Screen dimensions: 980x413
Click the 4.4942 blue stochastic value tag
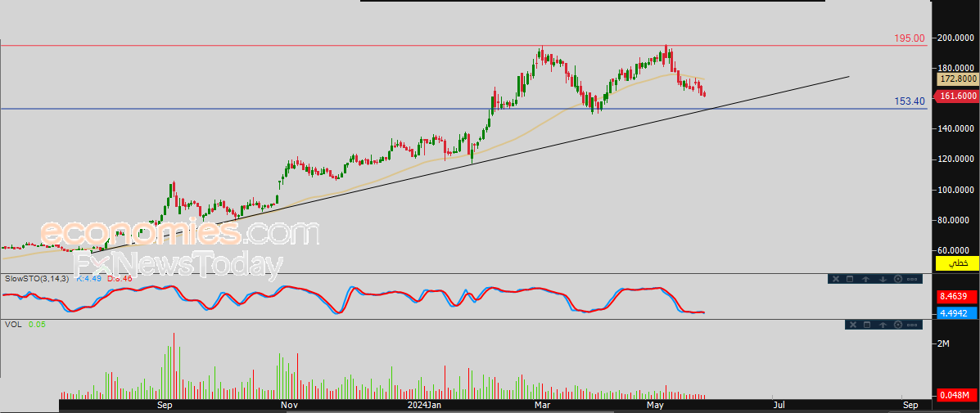click(957, 312)
